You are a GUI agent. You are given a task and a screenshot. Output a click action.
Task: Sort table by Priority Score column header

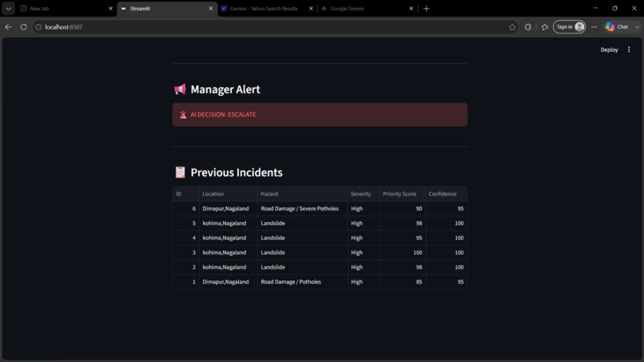click(x=403, y=194)
